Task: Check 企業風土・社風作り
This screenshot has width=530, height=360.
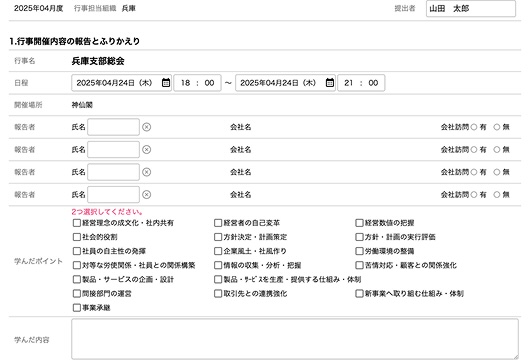Action: pos(218,251)
